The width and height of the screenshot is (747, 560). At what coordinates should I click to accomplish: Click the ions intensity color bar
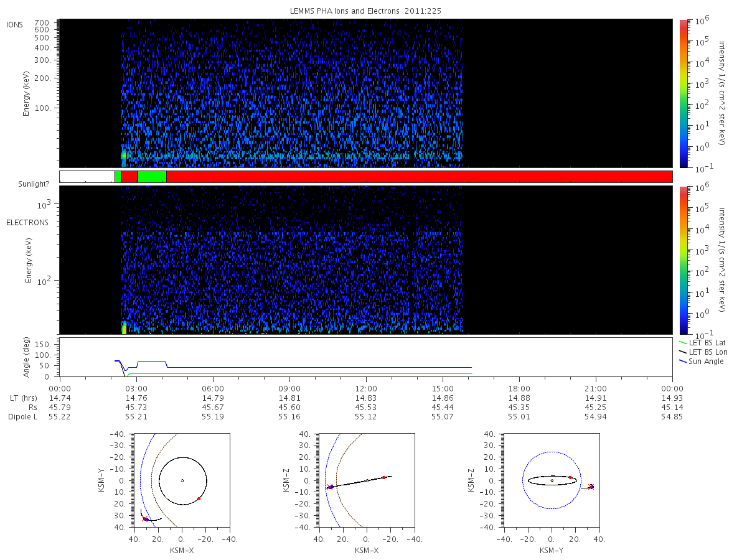pyautogui.click(x=684, y=93)
